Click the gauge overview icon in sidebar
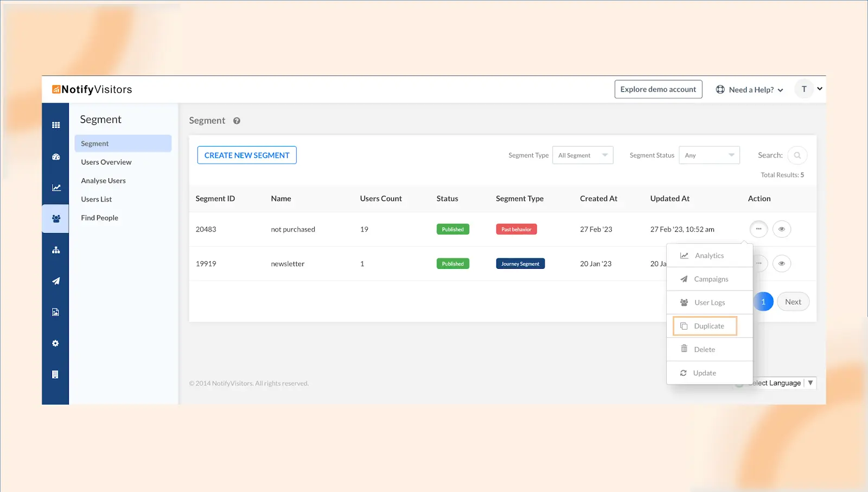Viewport: 868px width, 492px height. click(55, 157)
